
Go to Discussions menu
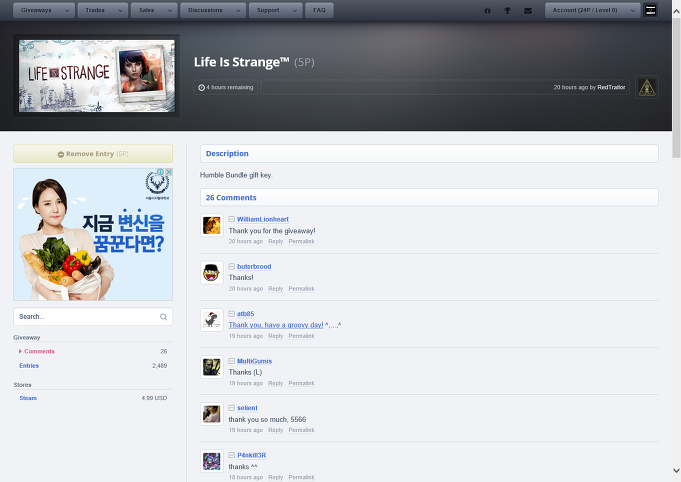205,10
